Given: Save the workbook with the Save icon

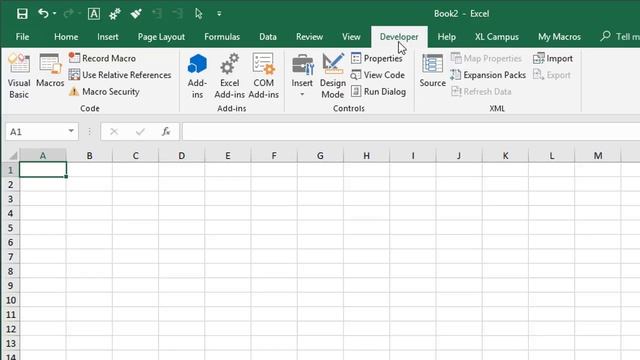Looking at the screenshot, I should 22,14.
